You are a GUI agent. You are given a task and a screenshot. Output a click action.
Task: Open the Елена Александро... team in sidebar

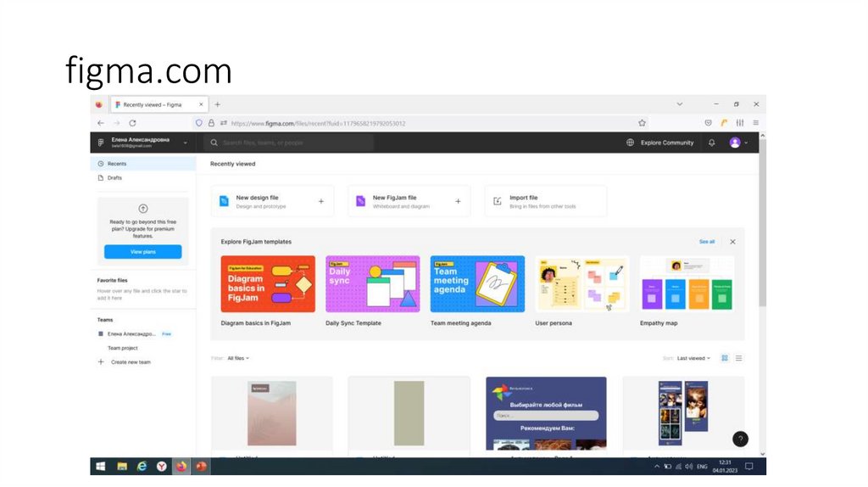(131, 333)
